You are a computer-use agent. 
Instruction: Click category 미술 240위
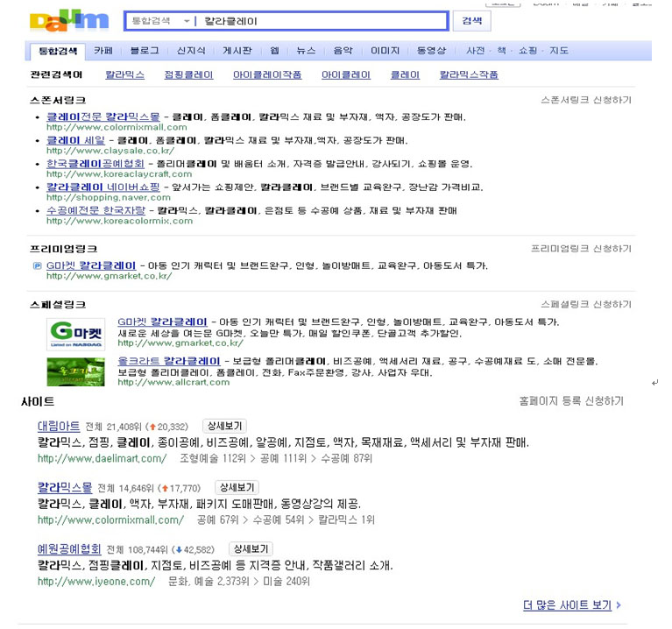[x=286, y=582]
